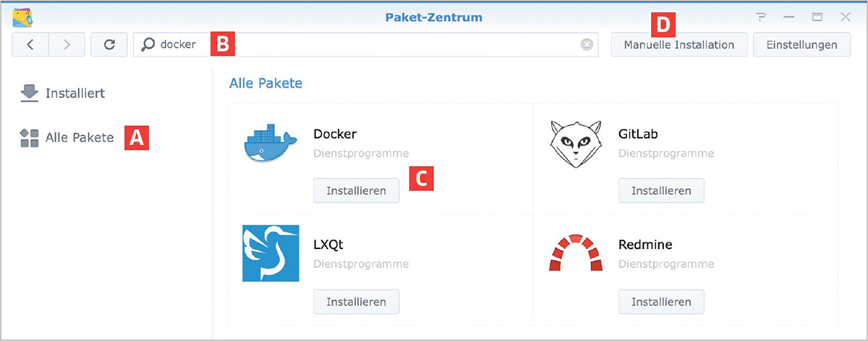
Task: Click into the docker search box
Action: click(365, 45)
